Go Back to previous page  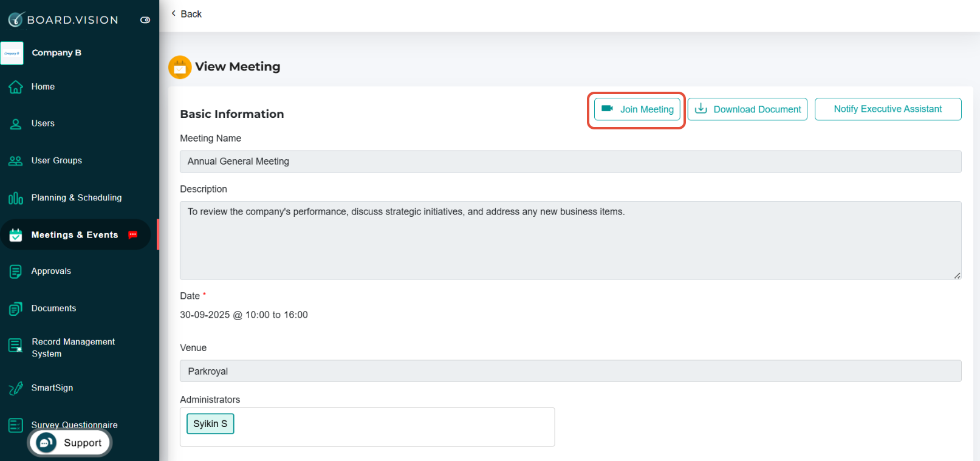coord(186,13)
